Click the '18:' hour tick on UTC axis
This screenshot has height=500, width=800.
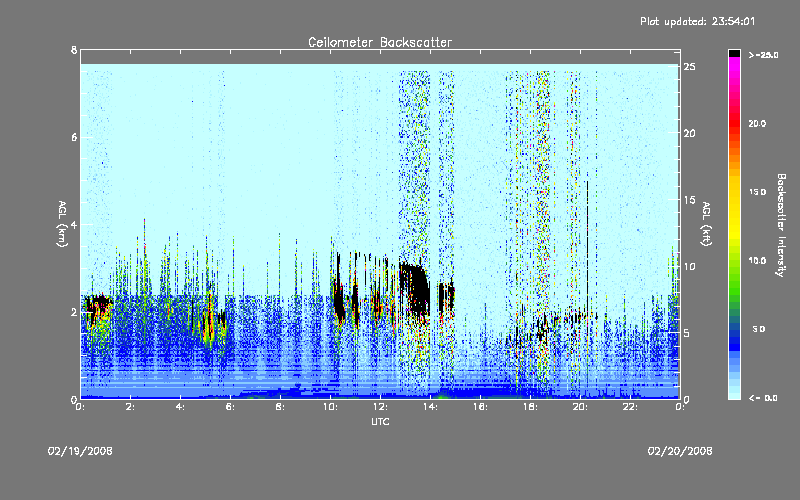point(530,407)
